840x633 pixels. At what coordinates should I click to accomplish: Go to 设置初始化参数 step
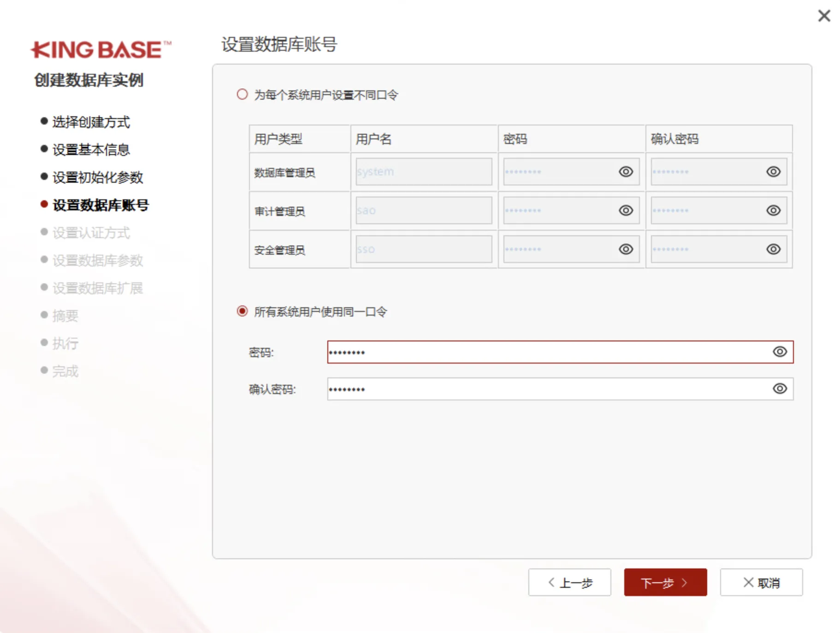(x=98, y=177)
